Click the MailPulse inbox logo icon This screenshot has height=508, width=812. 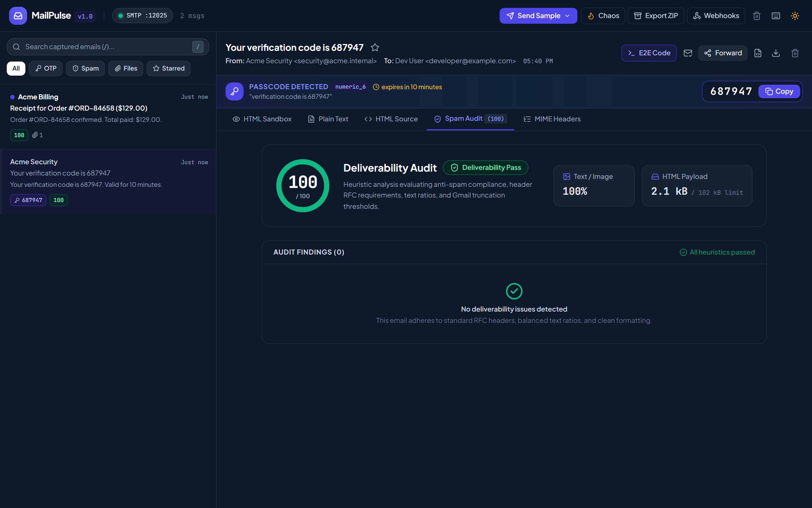[x=18, y=16]
